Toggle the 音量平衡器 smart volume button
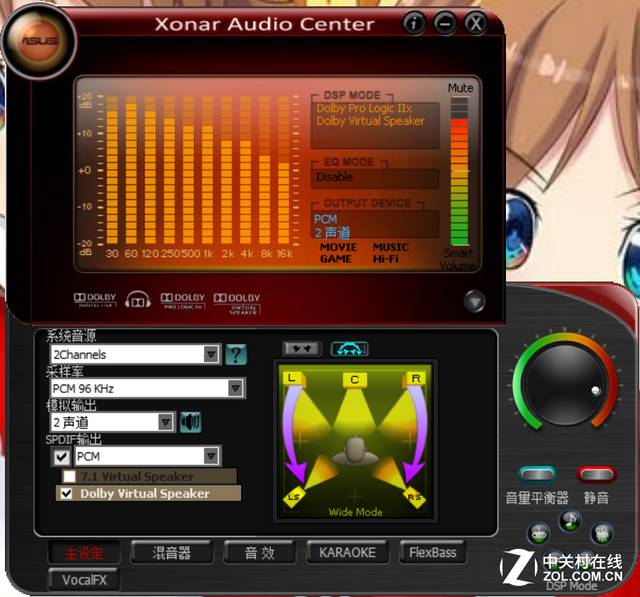This screenshot has width=640, height=597. [x=537, y=475]
